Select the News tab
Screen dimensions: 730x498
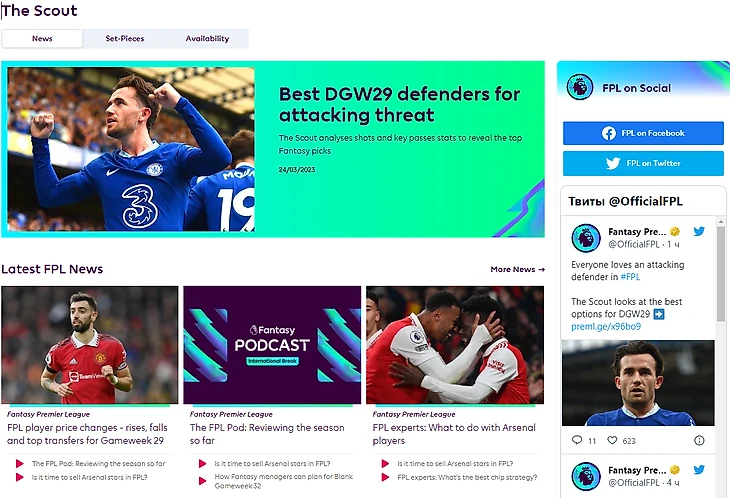coord(42,39)
